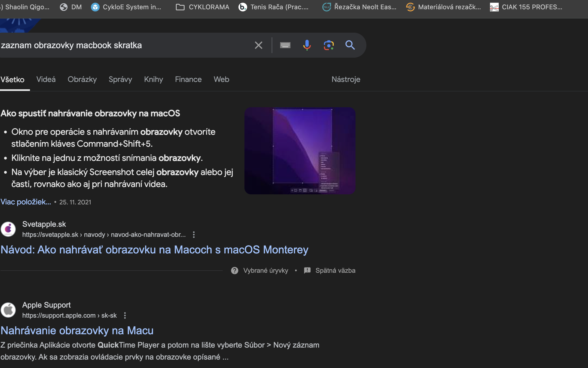Open the Nástroje search tools
Image resolution: width=588 pixels, height=368 pixels.
click(x=346, y=79)
